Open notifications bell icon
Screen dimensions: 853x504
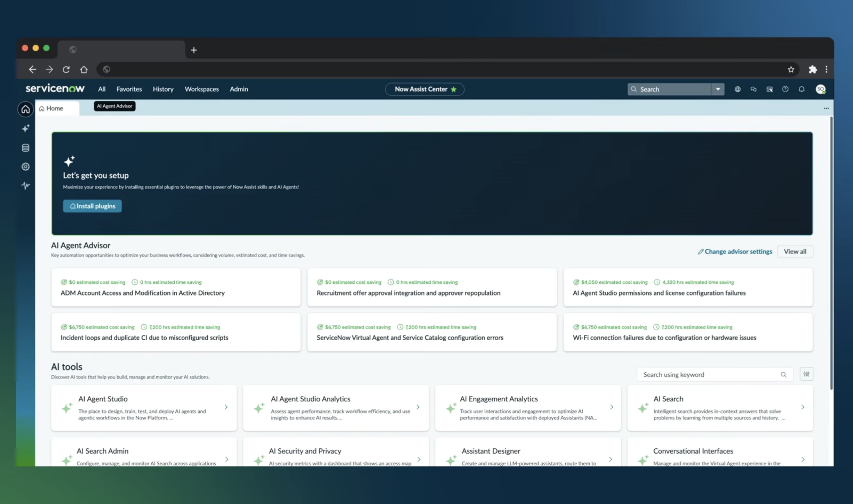click(x=801, y=89)
